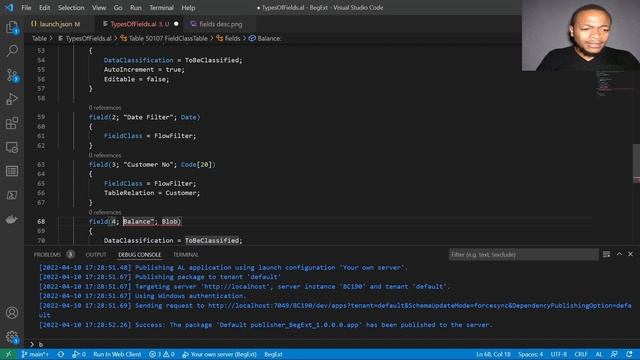Image resolution: width=640 pixels, height=360 pixels.
Task: Click the 0 references lens above Balance field
Action: (105, 212)
